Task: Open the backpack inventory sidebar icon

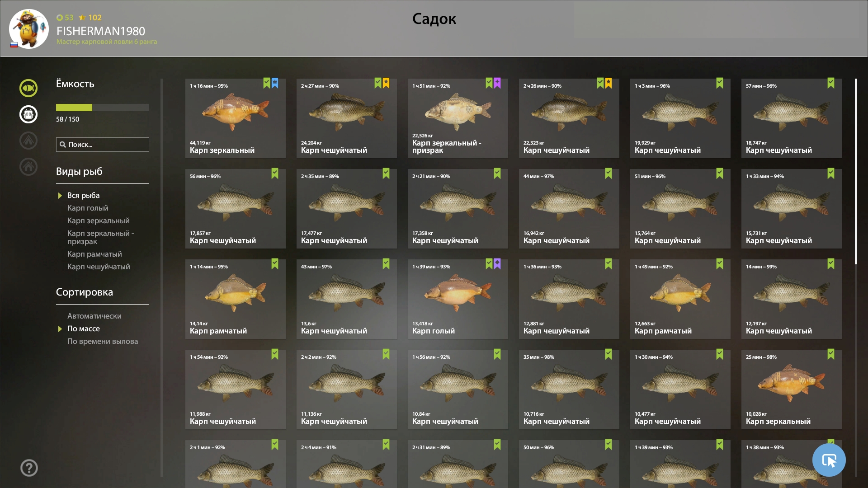Action: coord(28,114)
